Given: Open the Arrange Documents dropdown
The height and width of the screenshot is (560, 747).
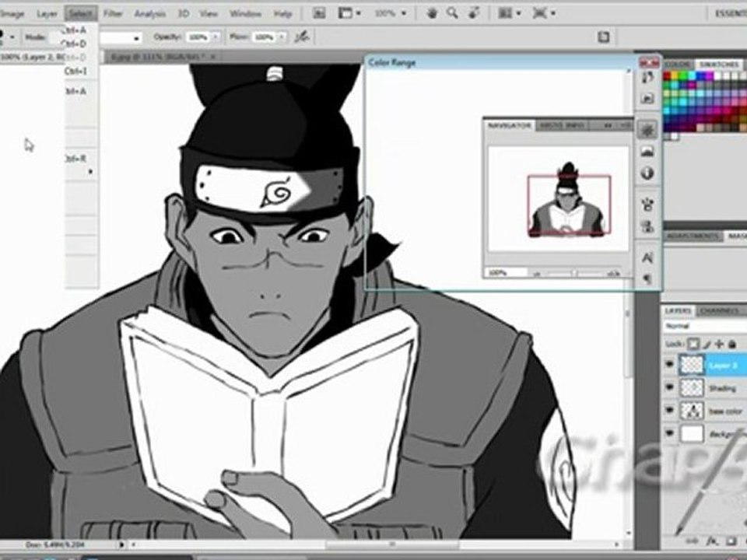Looking at the screenshot, I should [509, 13].
